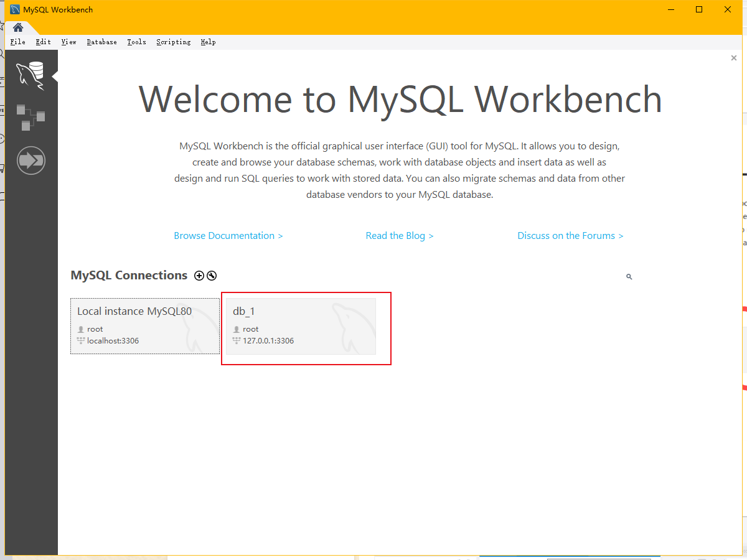Open the Edit menu
The height and width of the screenshot is (560, 747).
(x=44, y=42)
